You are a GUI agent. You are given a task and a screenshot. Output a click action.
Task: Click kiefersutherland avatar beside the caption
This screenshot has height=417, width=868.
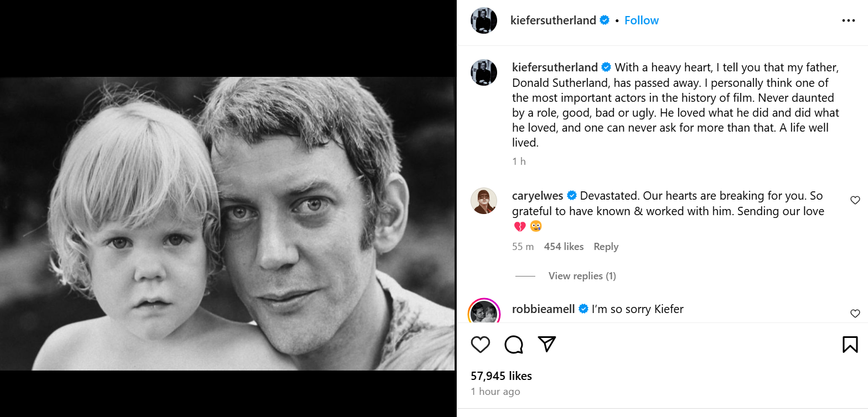tap(484, 73)
